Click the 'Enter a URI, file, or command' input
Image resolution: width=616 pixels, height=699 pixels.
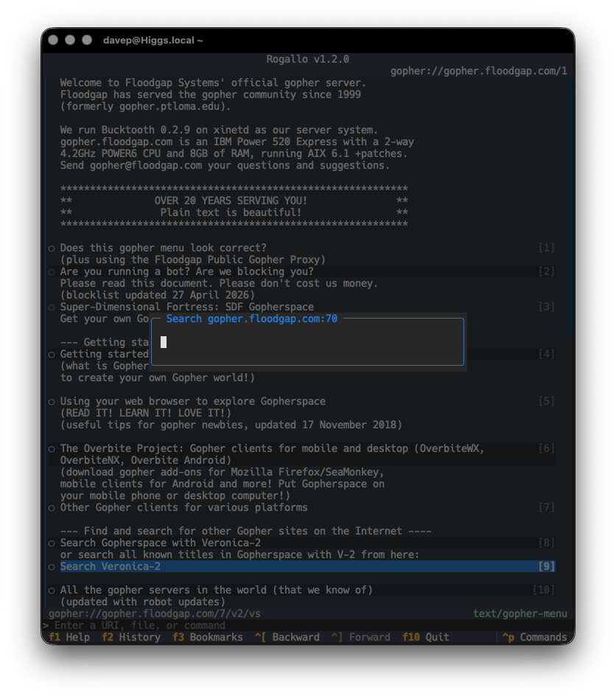307,625
